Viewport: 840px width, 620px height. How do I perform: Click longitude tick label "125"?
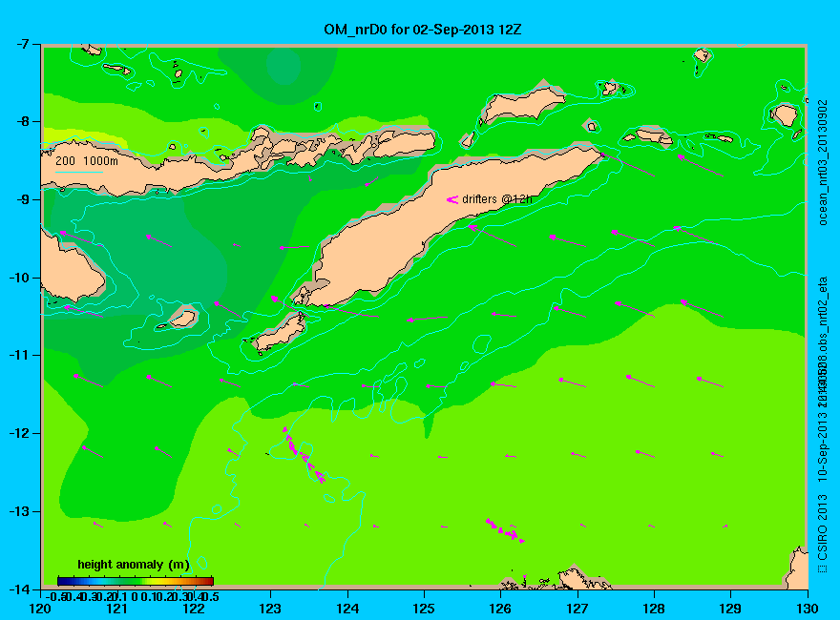point(424,609)
